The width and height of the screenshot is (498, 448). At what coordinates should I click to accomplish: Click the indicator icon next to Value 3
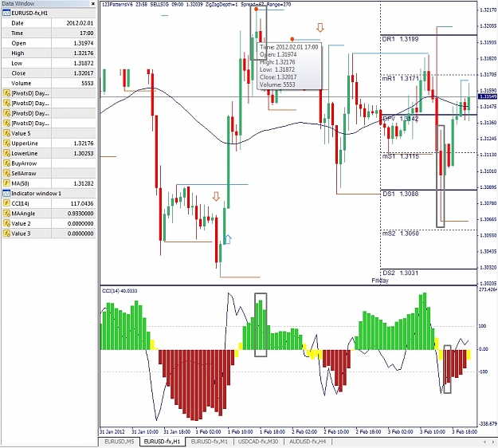click(6, 234)
